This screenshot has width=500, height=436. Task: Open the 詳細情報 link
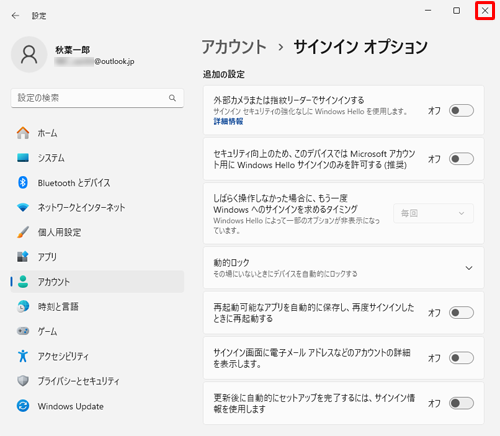[228, 121]
